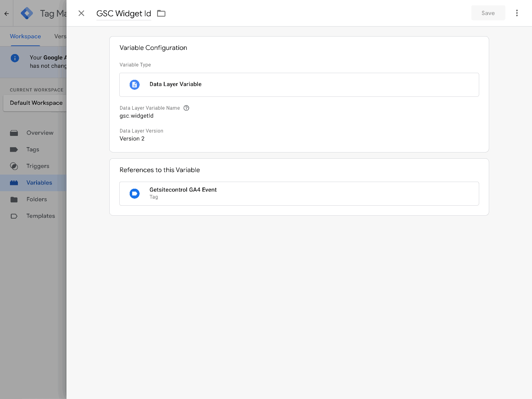Viewport: 532px width, 399px height.
Task: Click the info icon in the Google Analytics banner
Action: pos(15,57)
